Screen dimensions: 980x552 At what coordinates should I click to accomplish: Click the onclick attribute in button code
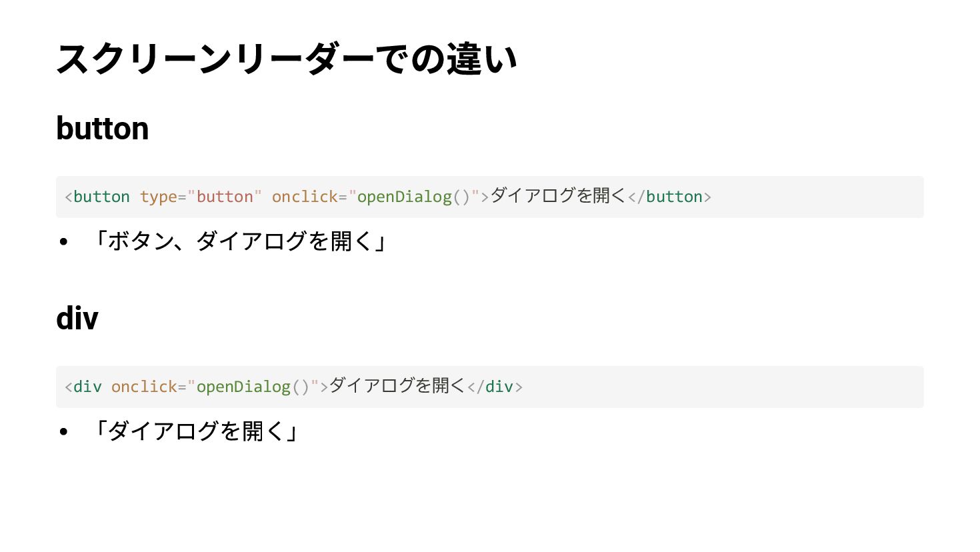pyautogui.click(x=305, y=197)
